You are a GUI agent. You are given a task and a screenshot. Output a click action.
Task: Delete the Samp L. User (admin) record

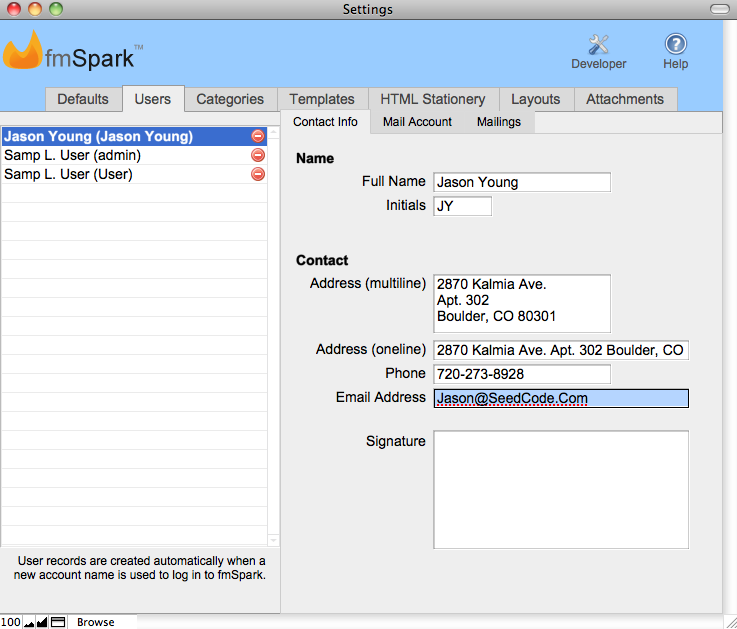click(x=258, y=155)
